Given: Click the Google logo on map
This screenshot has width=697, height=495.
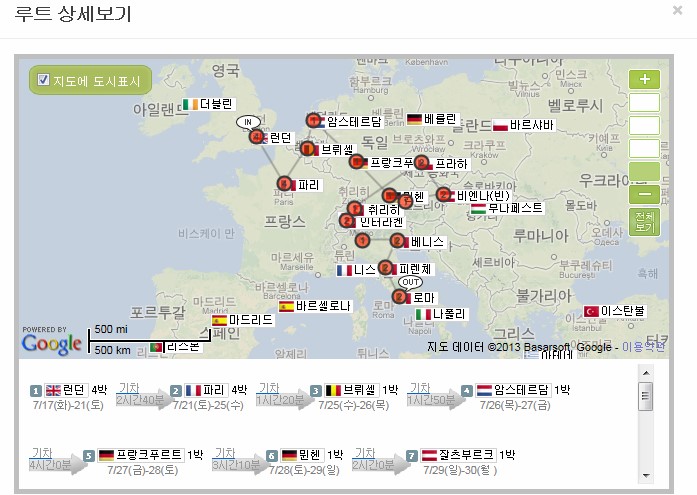Looking at the screenshot, I should coord(52,344).
